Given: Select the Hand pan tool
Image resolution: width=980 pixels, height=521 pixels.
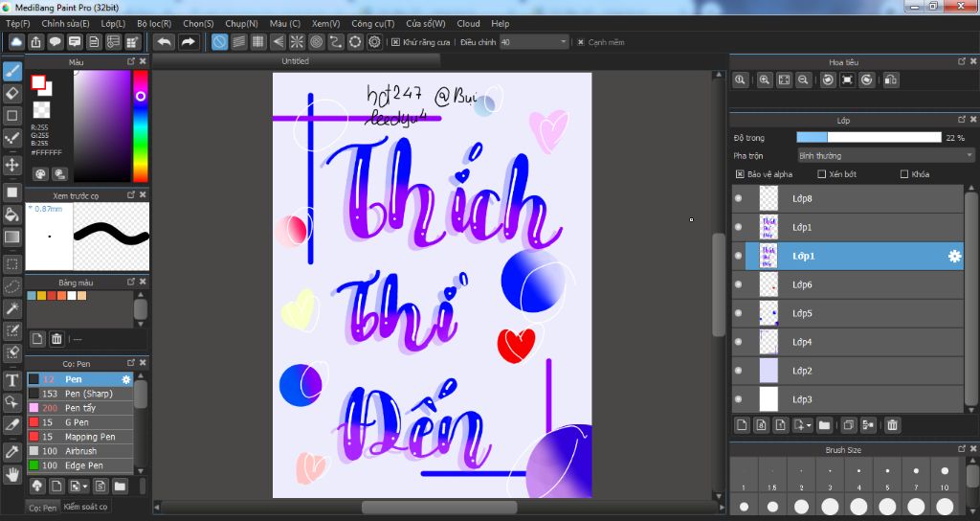Looking at the screenshot, I should click(11, 475).
